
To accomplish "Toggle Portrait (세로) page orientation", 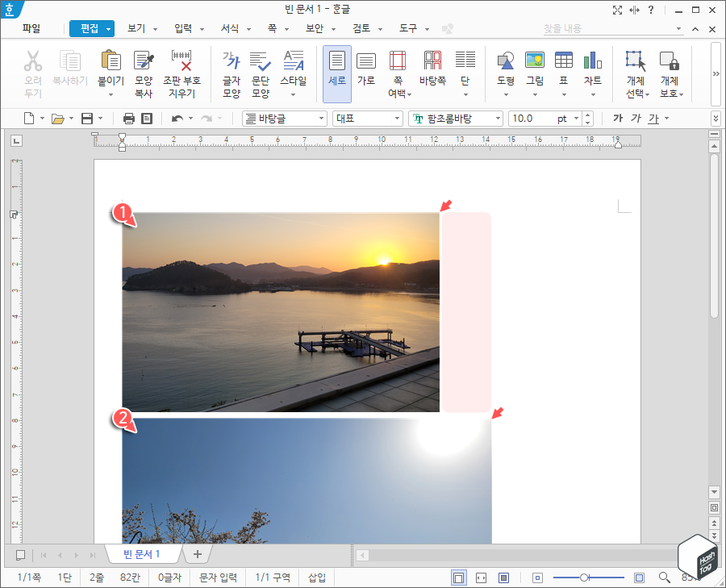I will [x=337, y=74].
